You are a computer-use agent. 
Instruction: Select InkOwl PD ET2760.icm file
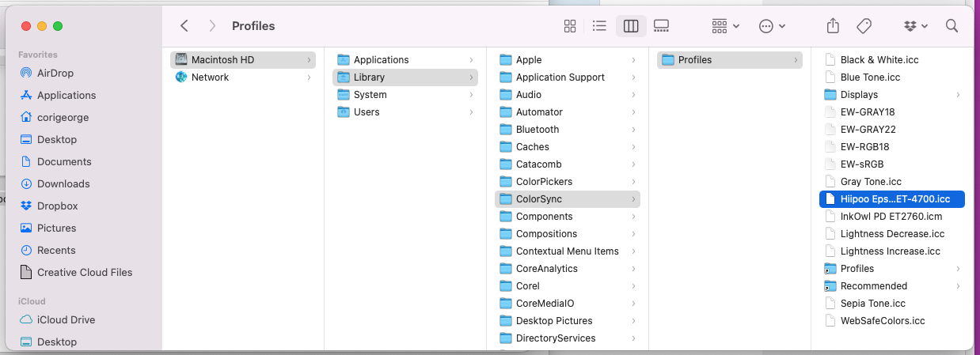click(x=891, y=216)
